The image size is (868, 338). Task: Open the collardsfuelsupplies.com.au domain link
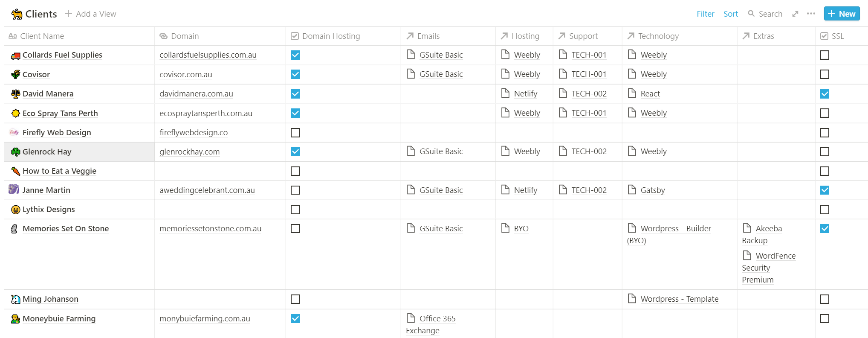click(208, 55)
